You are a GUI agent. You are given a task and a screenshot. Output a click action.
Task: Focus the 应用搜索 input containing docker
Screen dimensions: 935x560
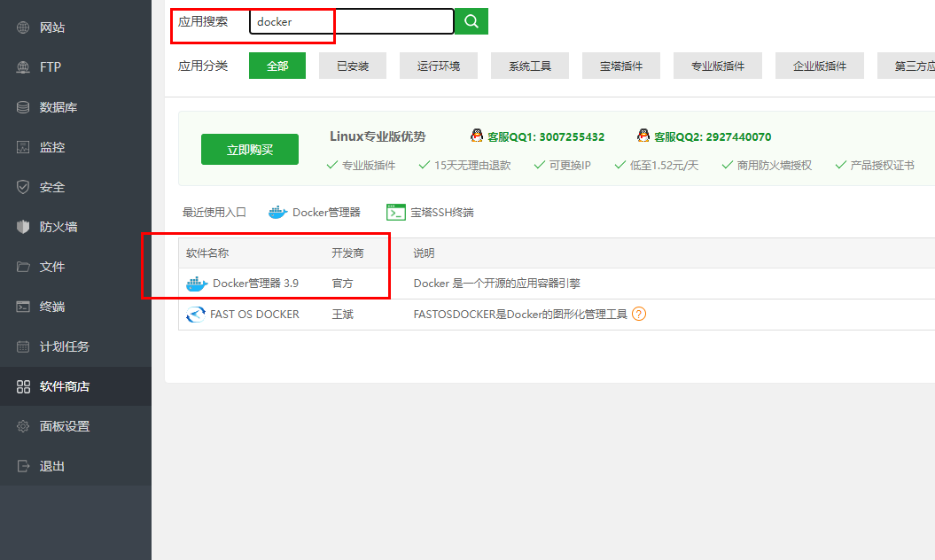pyautogui.click(x=352, y=21)
